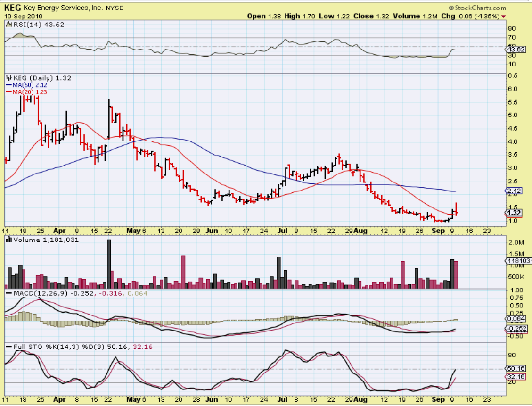532x406 pixels.
Task: Click the copyright symbol before StockCharts.com
Action: (451, 8)
